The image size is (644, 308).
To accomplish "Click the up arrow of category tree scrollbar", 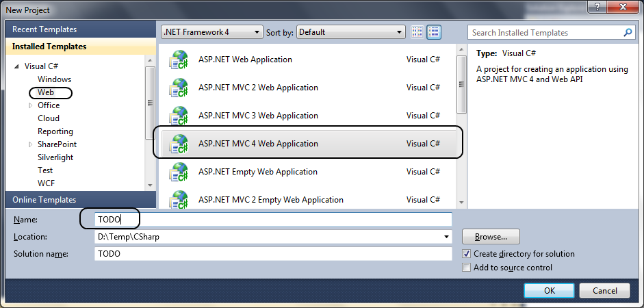I will 150,60.
